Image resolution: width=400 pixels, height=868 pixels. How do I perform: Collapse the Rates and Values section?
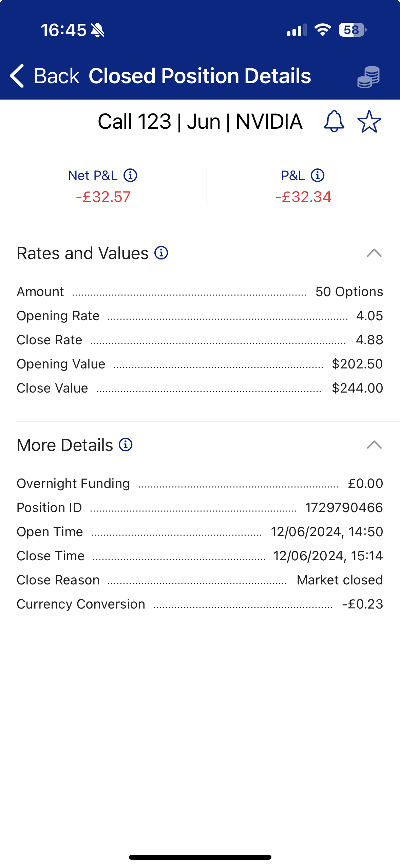pyautogui.click(x=374, y=253)
